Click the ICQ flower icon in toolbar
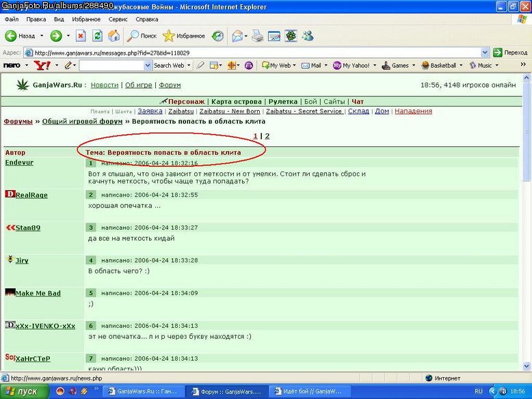 [291, 36]
